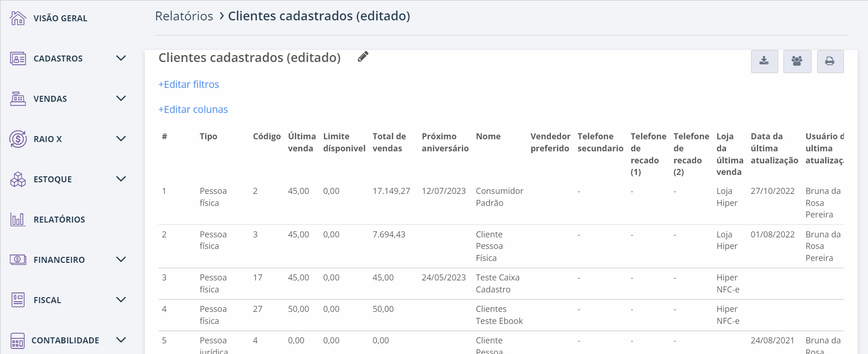Image resolution: width=868 pixels, height=354 pixels.
Task: Expand the Vendas submenu arrow
Action: pyautogui.click(x=121, y=99)
